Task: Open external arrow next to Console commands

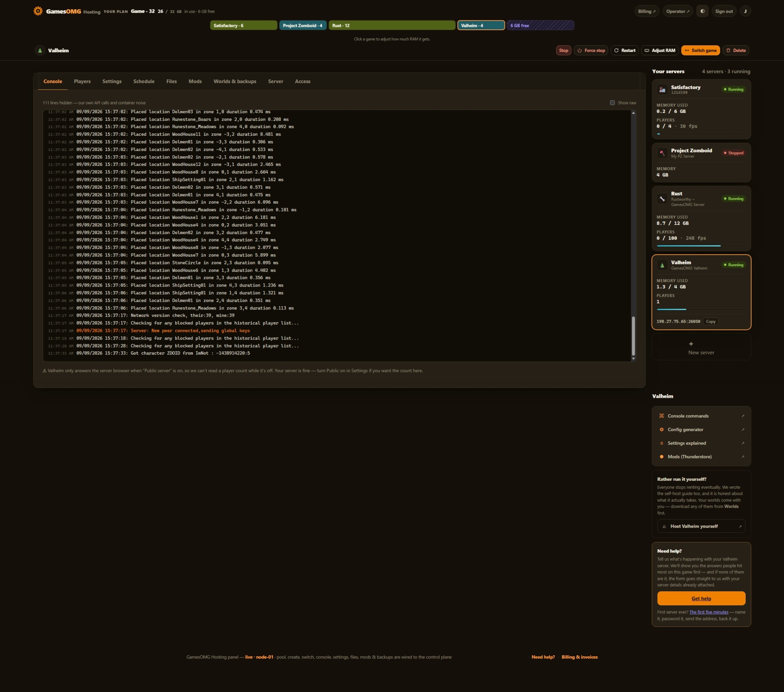Action: (742, 416)
